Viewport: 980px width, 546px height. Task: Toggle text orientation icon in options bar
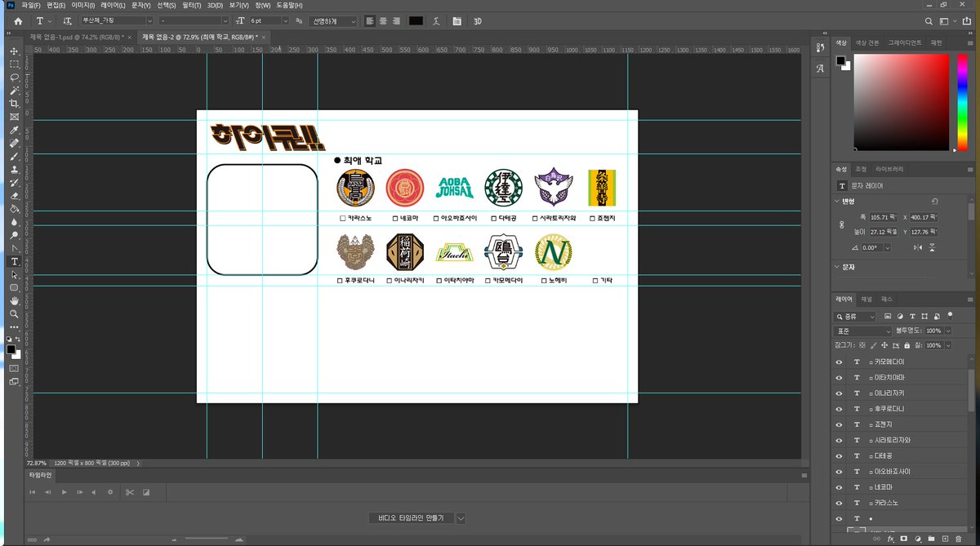click(x=67, y=20)
